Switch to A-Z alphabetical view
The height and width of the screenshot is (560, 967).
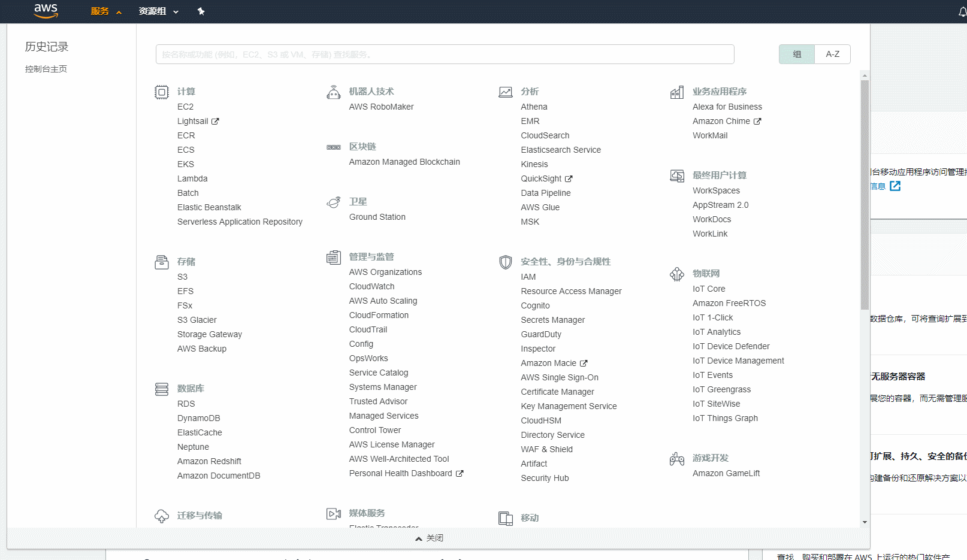tap(833, 55)
